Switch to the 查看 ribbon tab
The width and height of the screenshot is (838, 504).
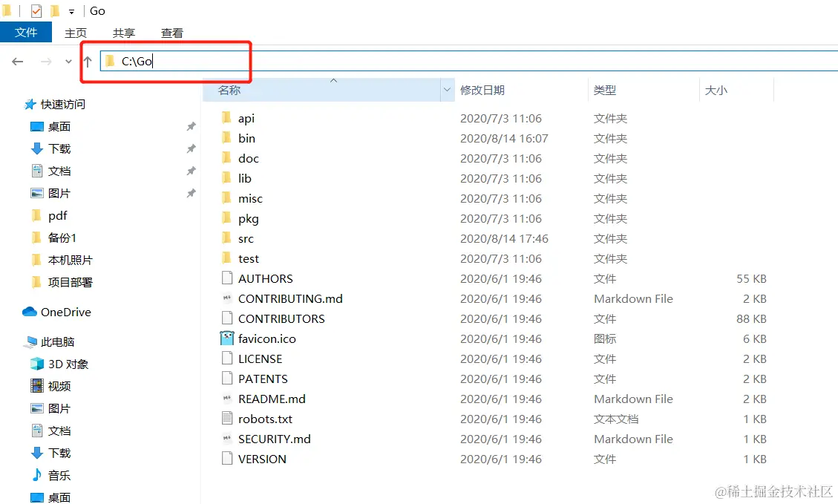pos(172,33)
